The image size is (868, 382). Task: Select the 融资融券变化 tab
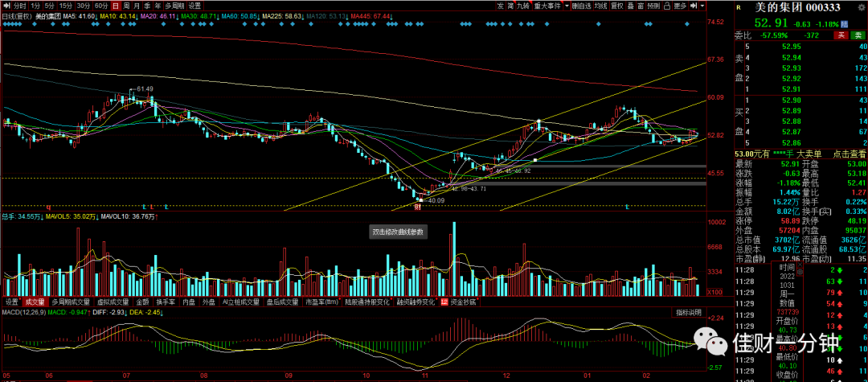point(416,303)
